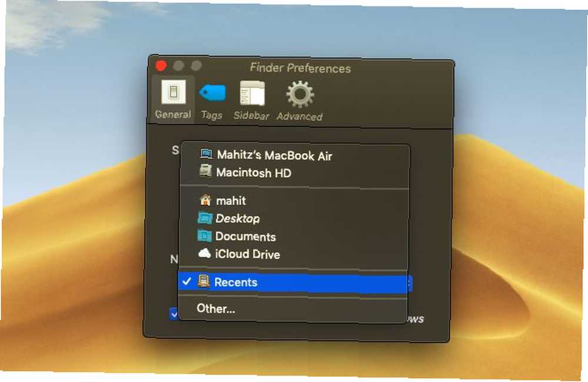Image resolution: width=588 pixels, height=382 pixels.
Task: Click the Documents folder icon
Action: coord(205,235)
